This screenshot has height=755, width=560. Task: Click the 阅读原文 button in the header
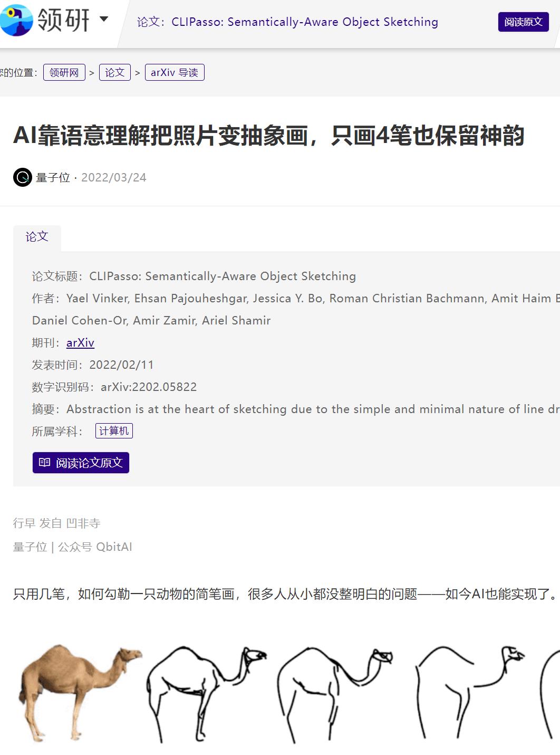(523, 22)
